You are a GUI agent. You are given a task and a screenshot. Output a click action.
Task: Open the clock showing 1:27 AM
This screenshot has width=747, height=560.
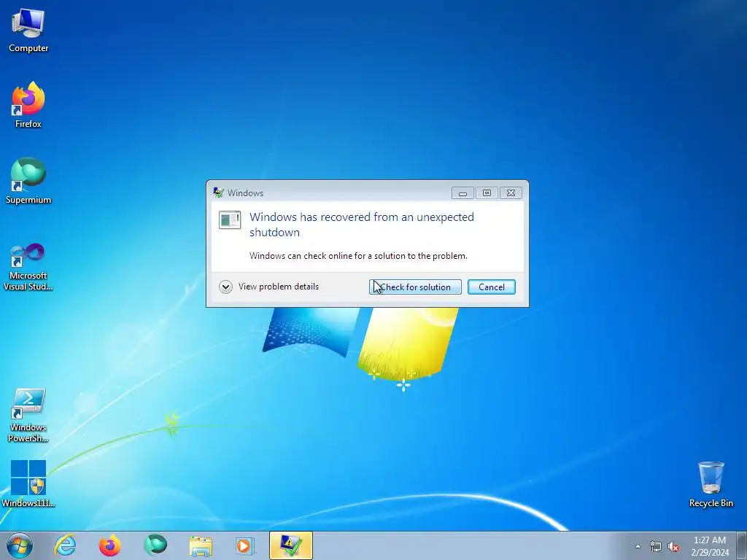[710, 546]
